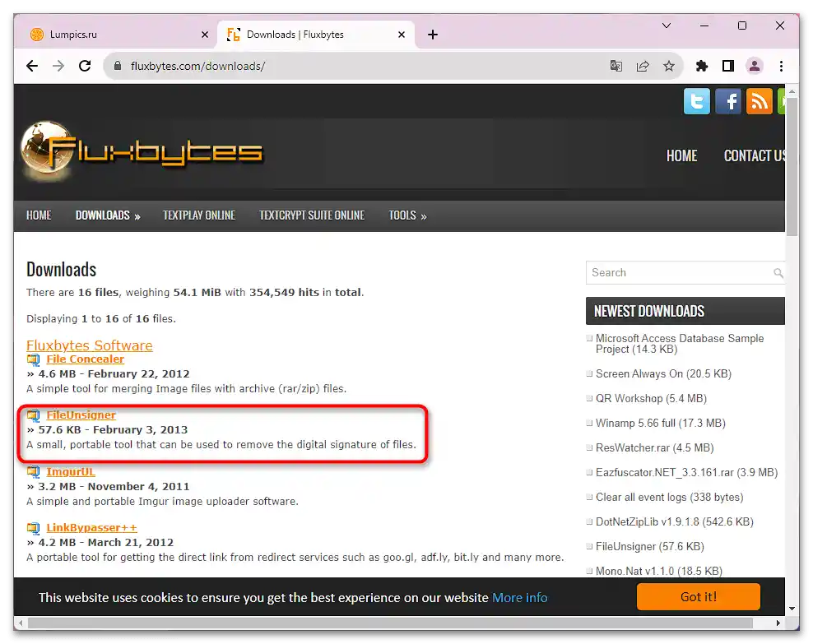Image resolution: width=813 pixels, height=644 pixels.
Task: Open the File Concealer download link
Action: (x=86, y=359)
